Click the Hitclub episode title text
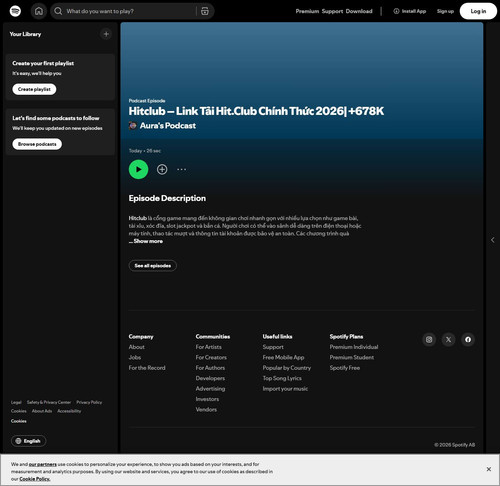The image size is (500, 486). click(256, 111)
